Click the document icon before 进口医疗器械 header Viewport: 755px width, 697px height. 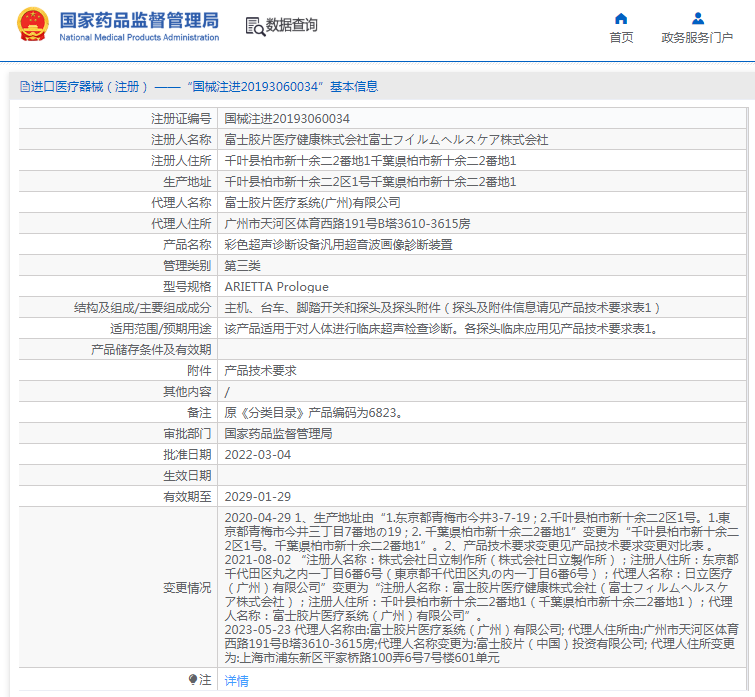24,87
